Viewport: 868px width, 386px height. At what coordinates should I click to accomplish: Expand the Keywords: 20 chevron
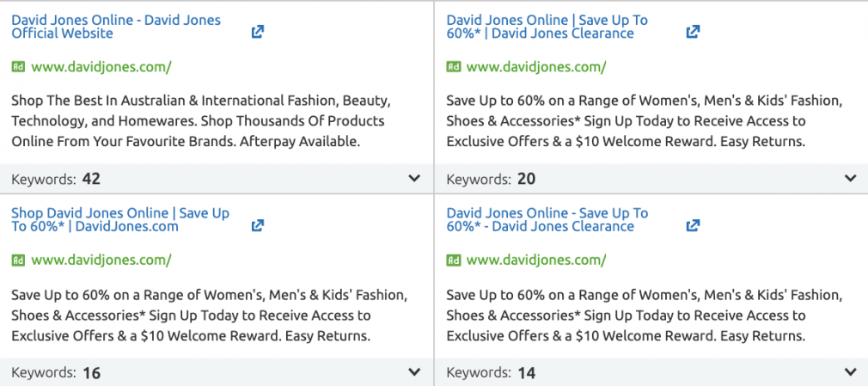850,178
